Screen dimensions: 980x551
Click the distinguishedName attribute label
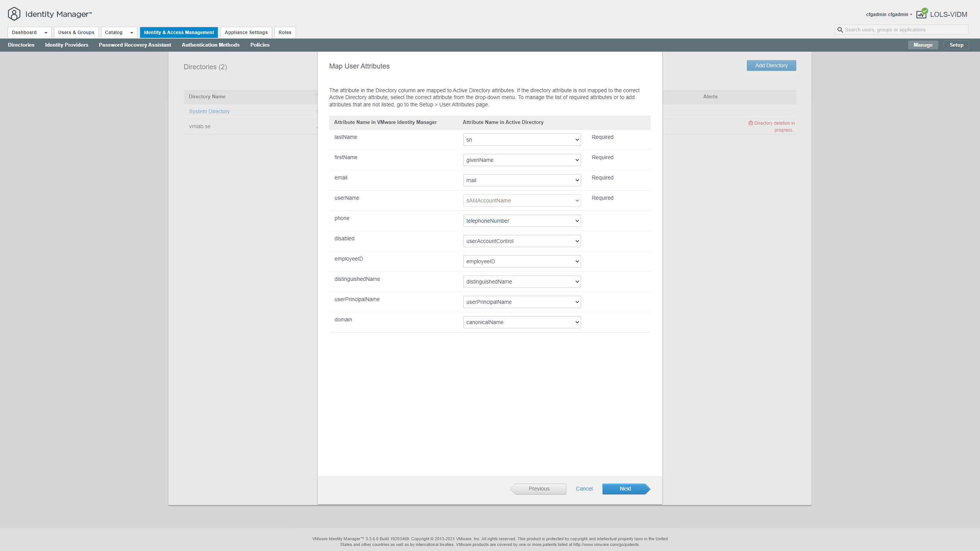(357, 279)
